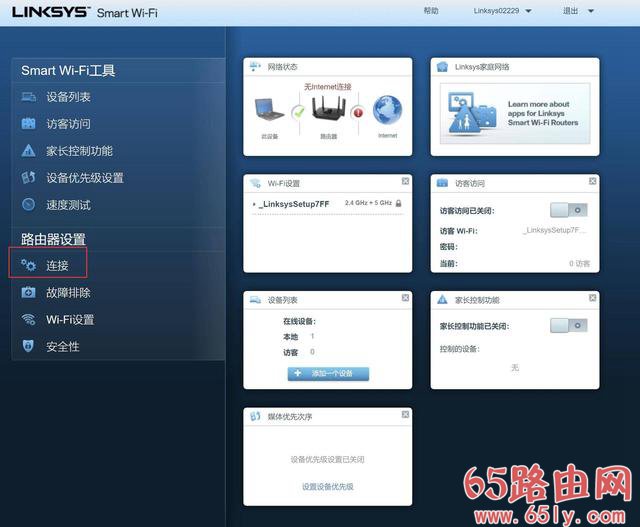Launch the 速度测试 sidebar icon
This screenshot has width=640, height=527.
click(x=29, y=205)
